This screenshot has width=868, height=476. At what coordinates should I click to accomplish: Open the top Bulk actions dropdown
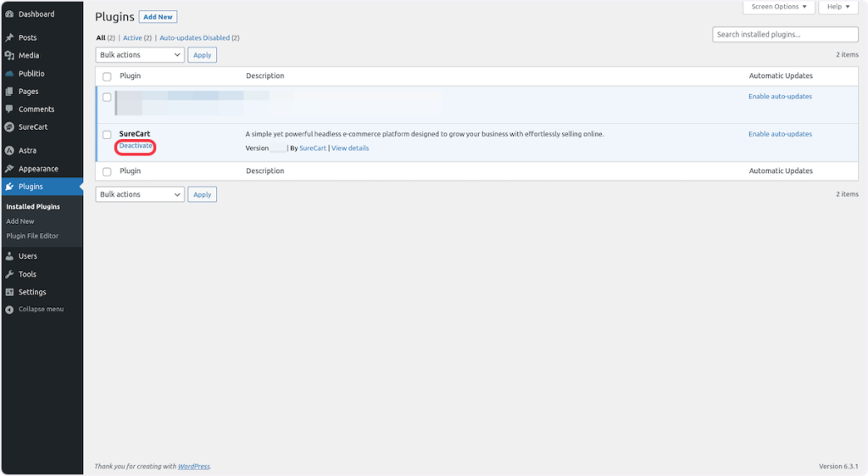coord(140,54)
